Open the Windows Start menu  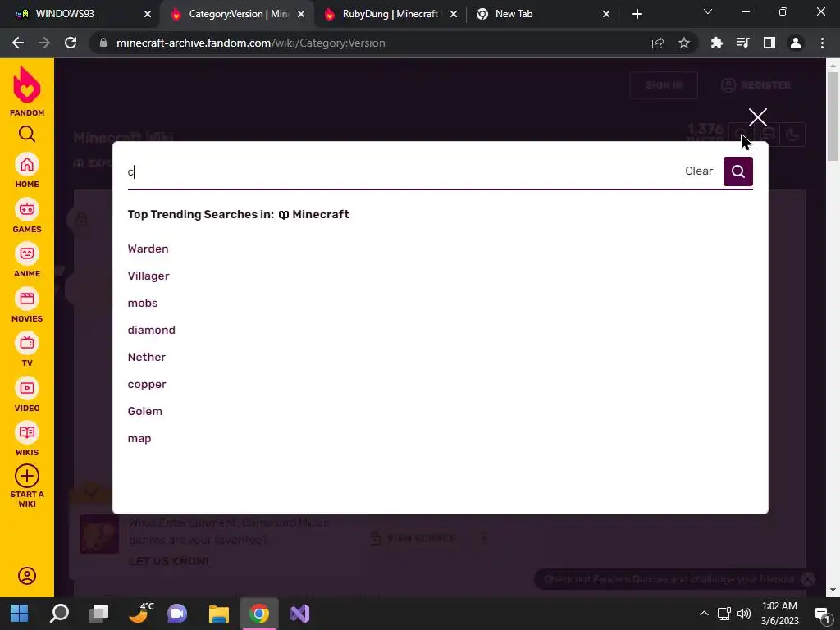tap(20, 614)
